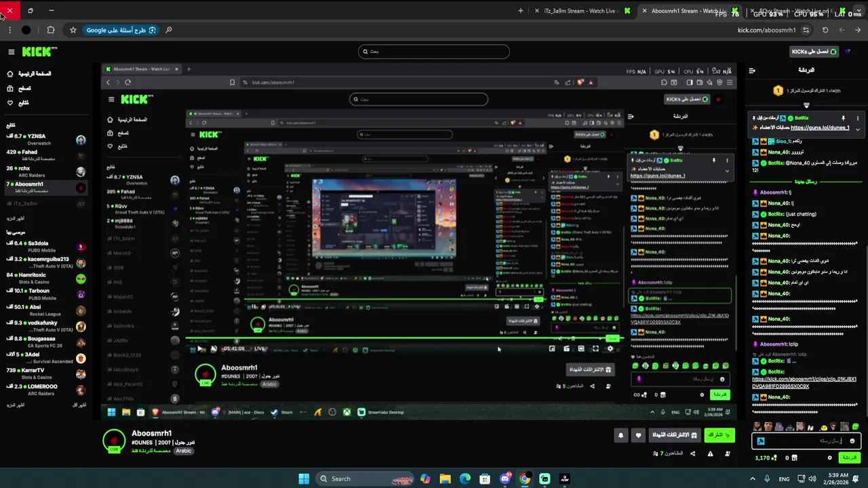The height and width of the screenshot is (488, 868).
Task: Open Hamritoxic recommended channel
Action: (x=46, y=279)
